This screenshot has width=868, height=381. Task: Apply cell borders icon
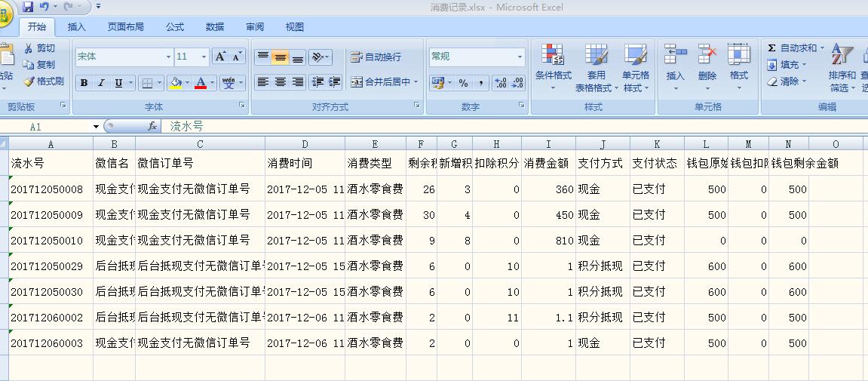(147, 83)
